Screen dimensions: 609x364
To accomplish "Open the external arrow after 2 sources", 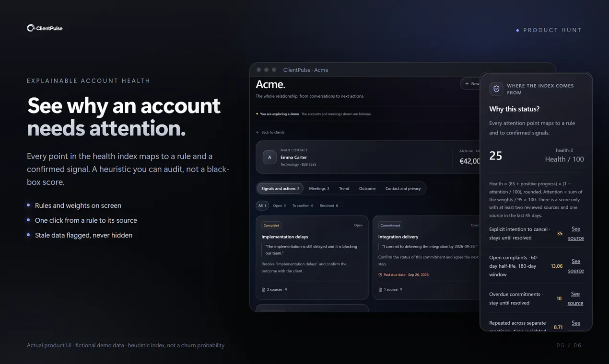I will (286, 290).
